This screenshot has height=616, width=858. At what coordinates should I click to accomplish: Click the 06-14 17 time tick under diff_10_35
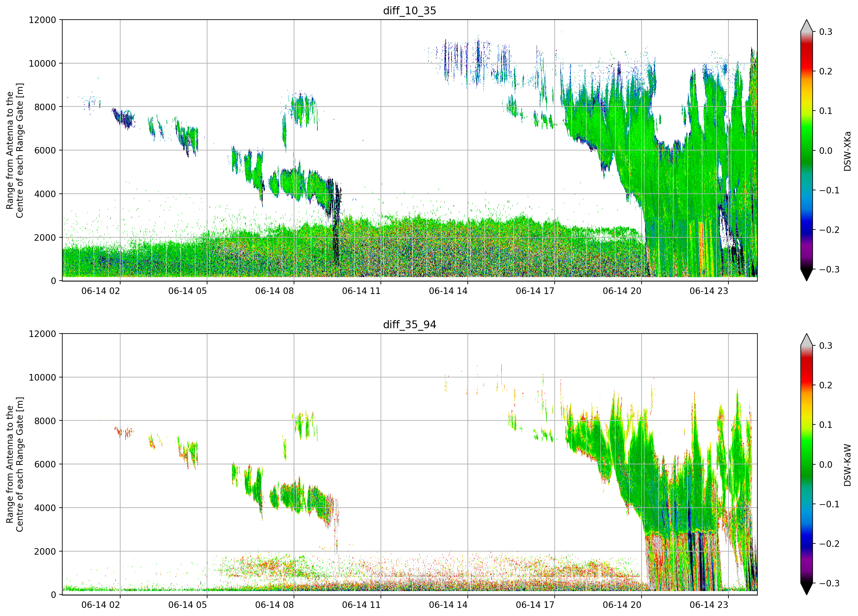point(535,291)
